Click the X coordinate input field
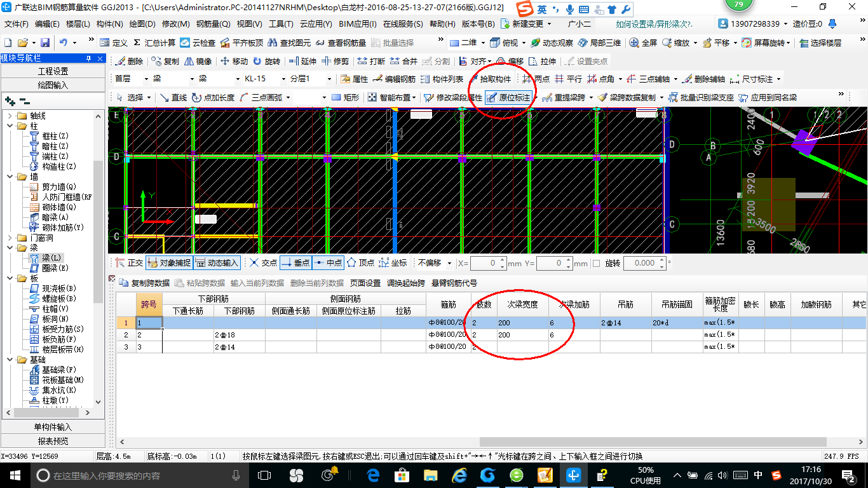868x488 pixels. (x=487, y=263)
